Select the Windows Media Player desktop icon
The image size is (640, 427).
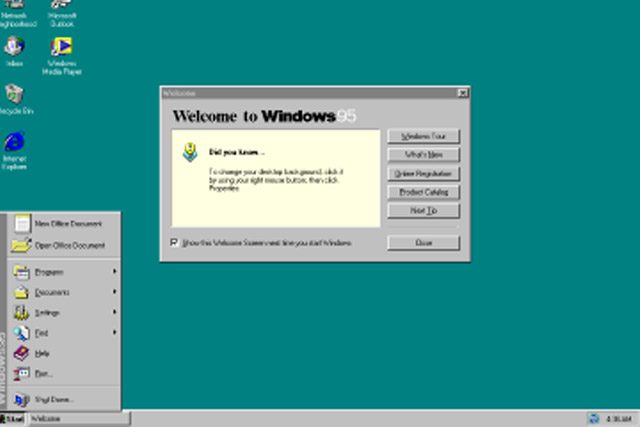point(62,56)
